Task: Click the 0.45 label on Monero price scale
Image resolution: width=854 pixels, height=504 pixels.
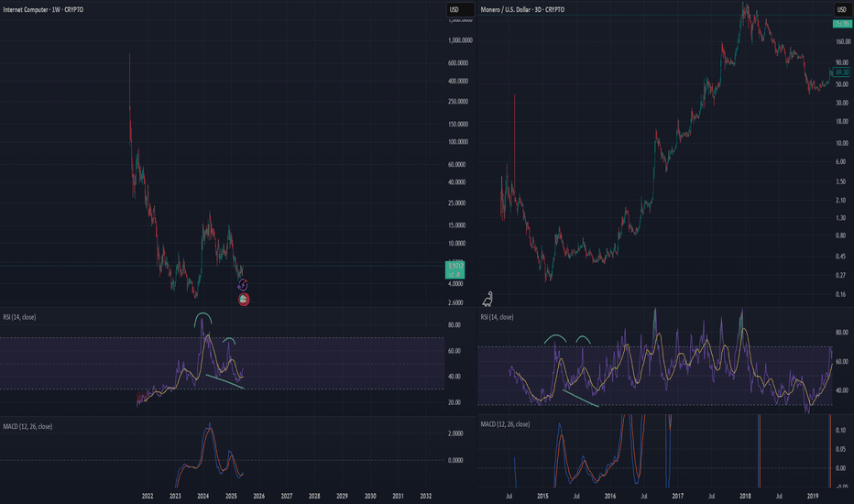Action: point(841,256)
